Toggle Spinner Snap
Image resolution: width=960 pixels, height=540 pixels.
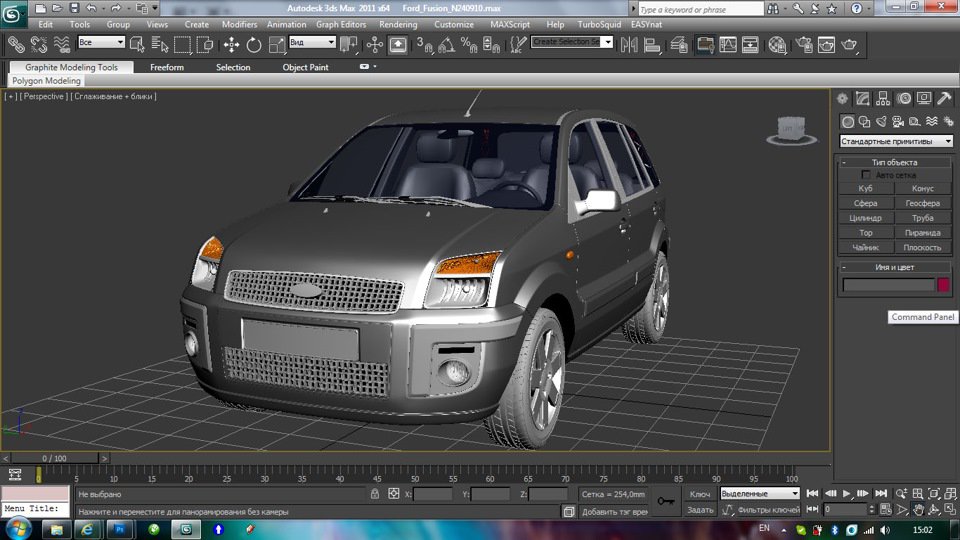(x=491, y=45)
